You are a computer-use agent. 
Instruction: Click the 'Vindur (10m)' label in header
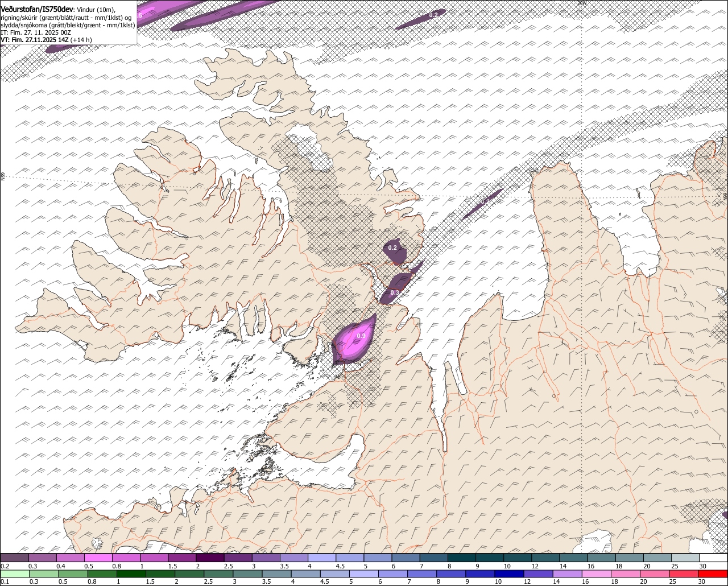[x=96, y=10]
